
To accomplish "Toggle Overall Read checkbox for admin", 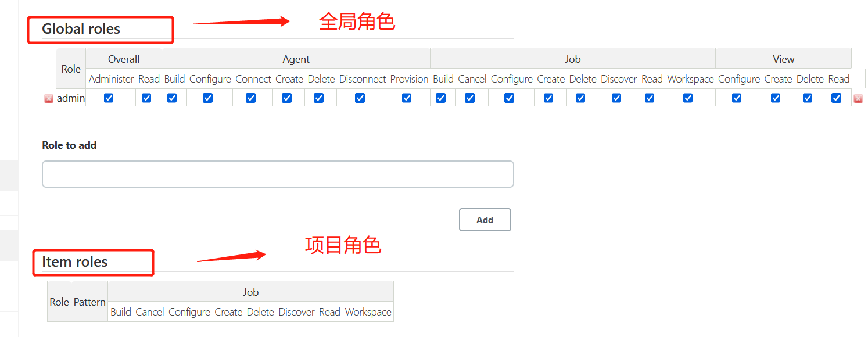I will (x=146, y=98).
